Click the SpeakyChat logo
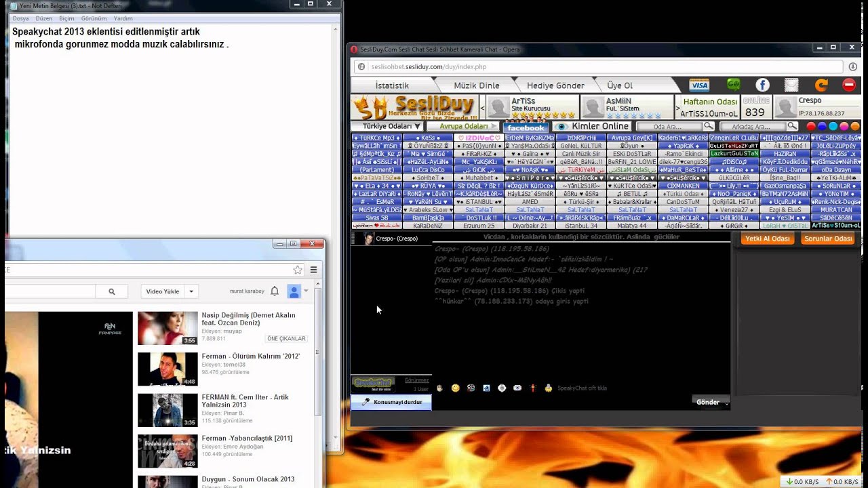Image resolution: width=868 pixels, height=488 pixels. click(373, 384)
